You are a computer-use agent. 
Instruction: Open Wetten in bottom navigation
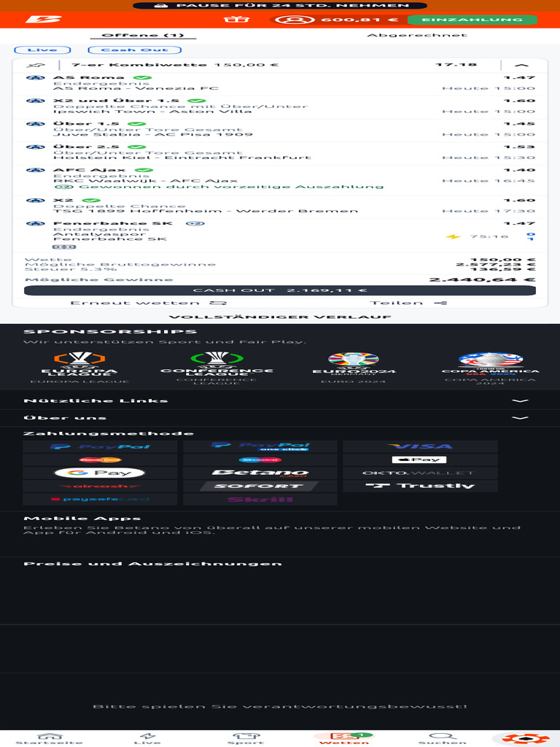pyautogui.click(x=344, y=738)
